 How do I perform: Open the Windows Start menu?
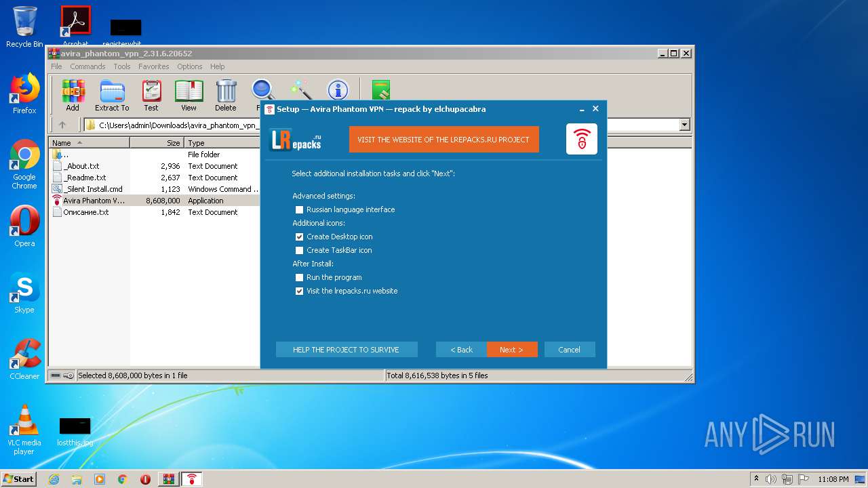[x=19, y=479]
